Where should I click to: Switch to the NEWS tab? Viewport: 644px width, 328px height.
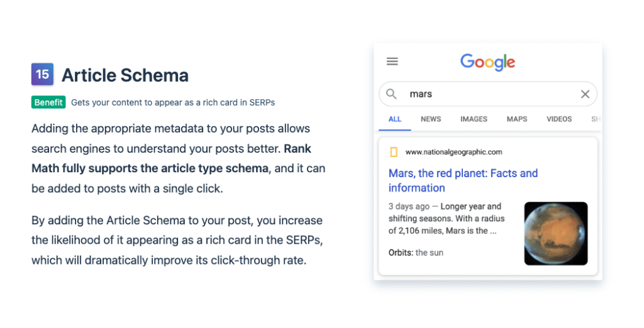pyautogui.click(x=431, y=119)
